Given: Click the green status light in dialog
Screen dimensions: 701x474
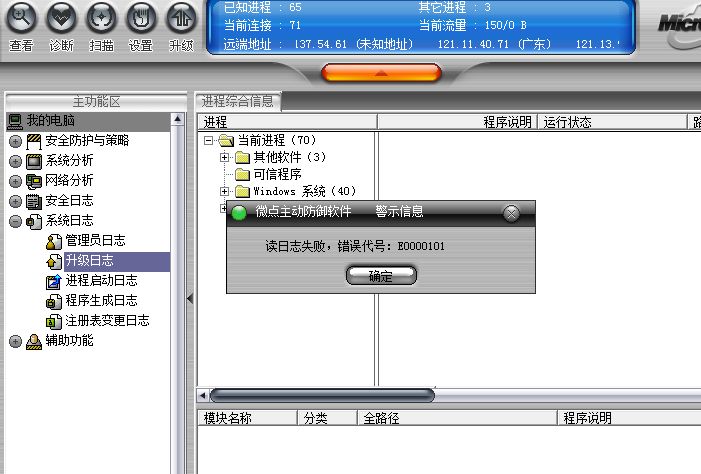Looking at the screenshot, I should (x=239, y=213).
